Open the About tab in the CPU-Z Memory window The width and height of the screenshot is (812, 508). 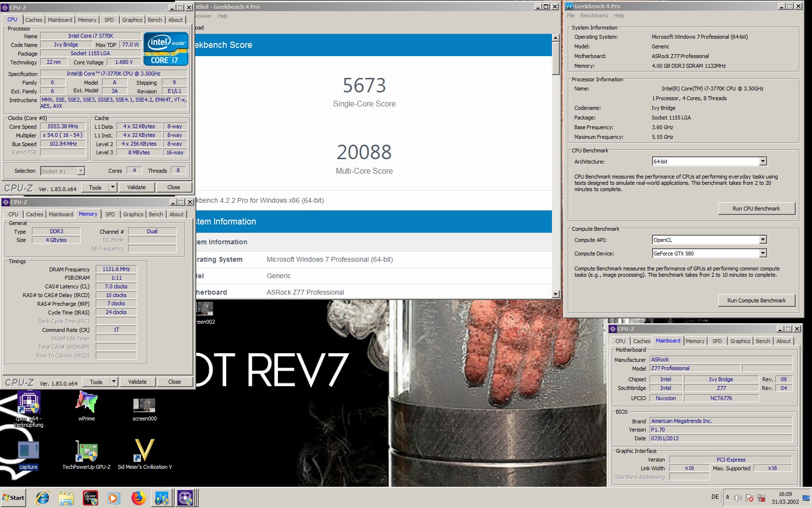pos(176,214)
